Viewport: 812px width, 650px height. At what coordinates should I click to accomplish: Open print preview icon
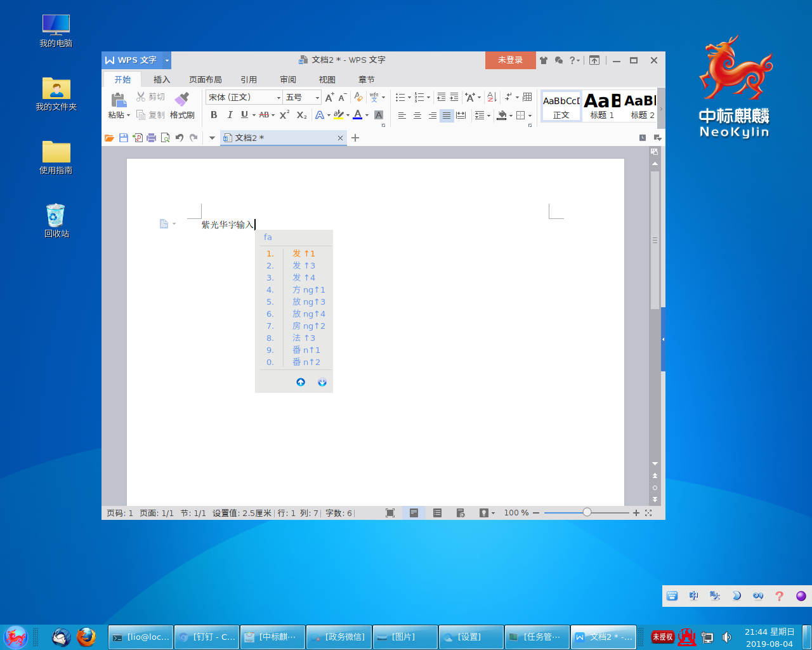pos(166,138)
